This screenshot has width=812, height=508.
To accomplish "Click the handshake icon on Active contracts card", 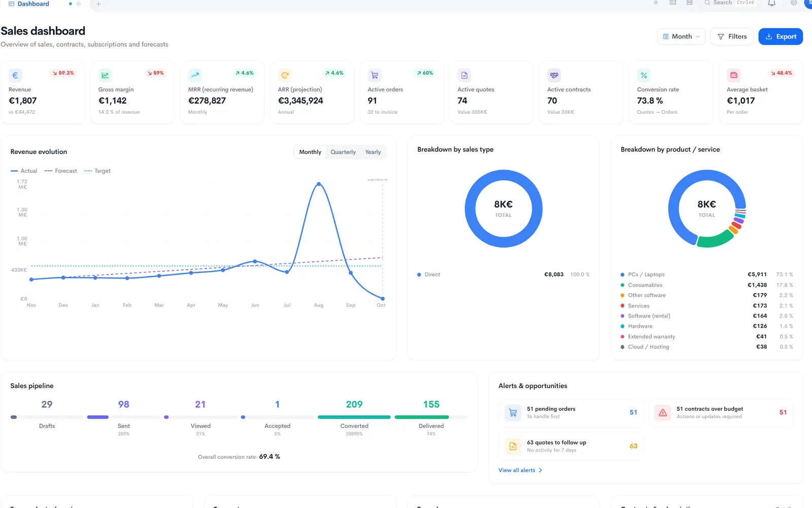I will click(554, 75).
